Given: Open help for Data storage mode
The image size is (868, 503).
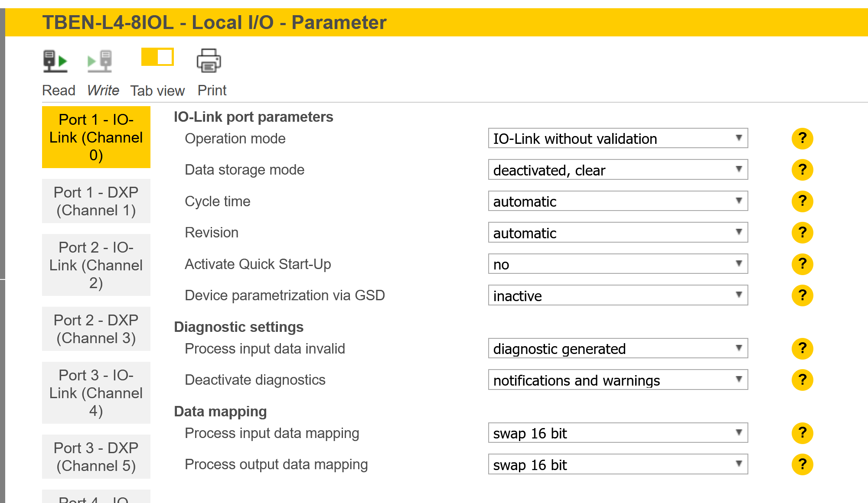Looking at the screenshot, I should pos(802,170).
